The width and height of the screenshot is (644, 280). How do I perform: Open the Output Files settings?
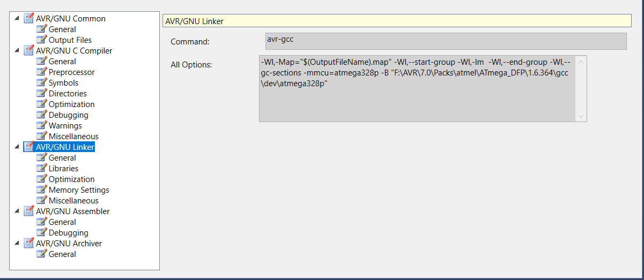70,40
